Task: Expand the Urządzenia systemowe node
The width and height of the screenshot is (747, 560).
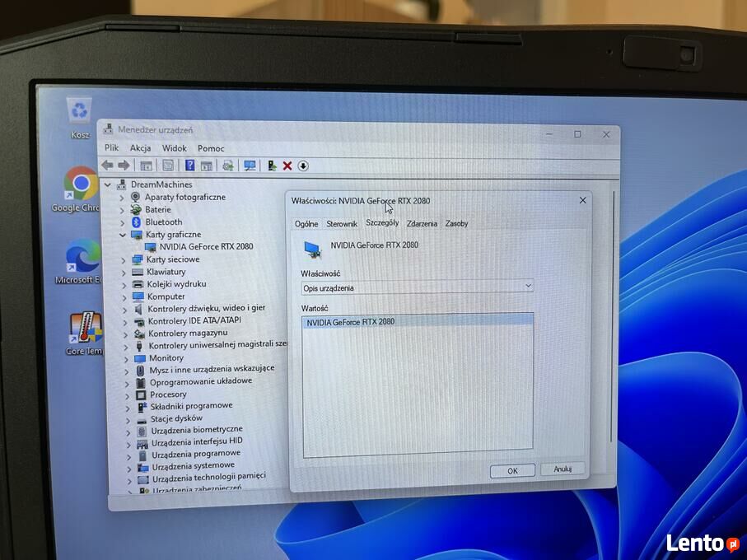Action: [x=128, y=469]
